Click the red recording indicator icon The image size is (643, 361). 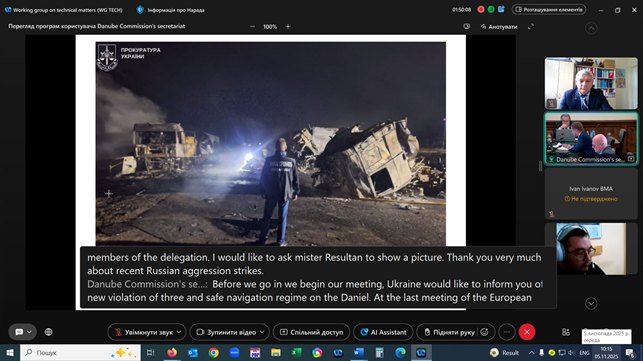click(x=481, y=9)
